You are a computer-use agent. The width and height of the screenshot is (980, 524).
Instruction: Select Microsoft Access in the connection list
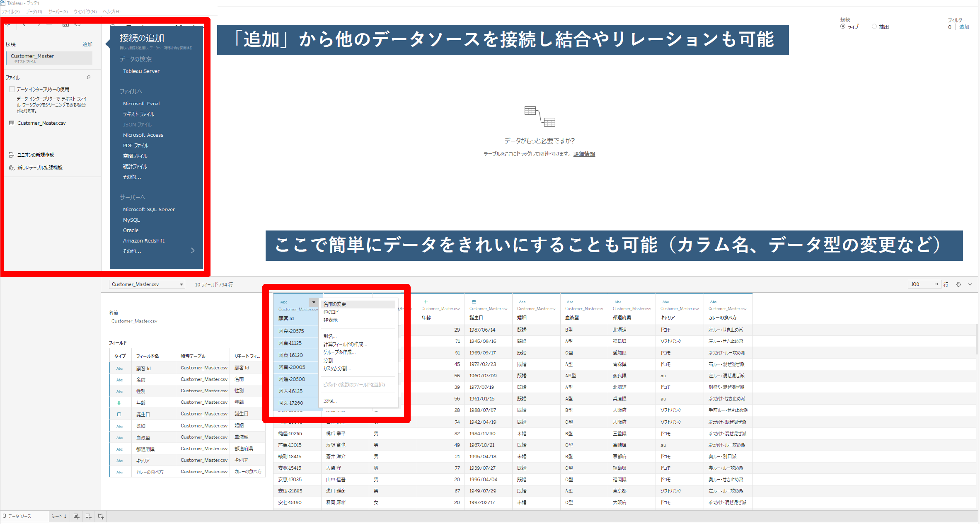(x=143, y=135)
